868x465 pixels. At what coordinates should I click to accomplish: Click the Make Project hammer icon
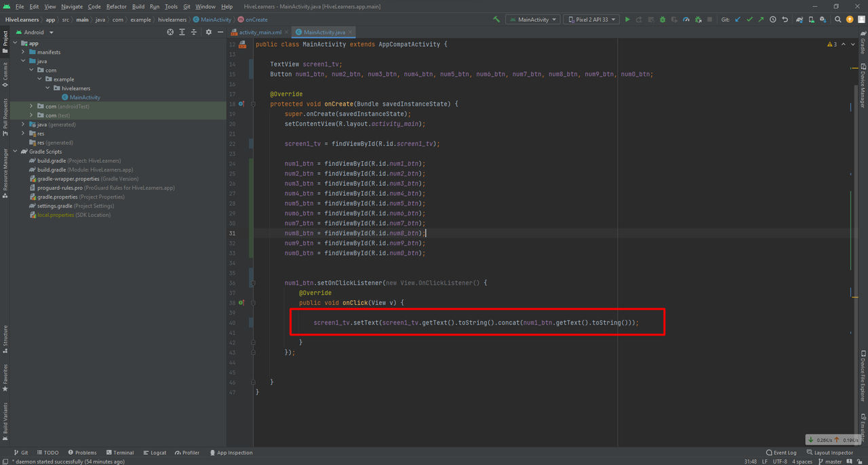click(x=496, y=20)
